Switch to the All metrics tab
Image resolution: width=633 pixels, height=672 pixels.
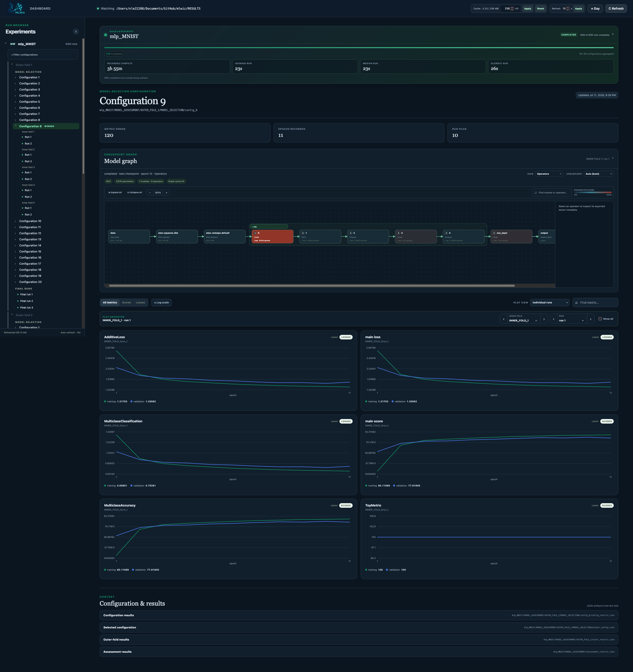[110, 302]
